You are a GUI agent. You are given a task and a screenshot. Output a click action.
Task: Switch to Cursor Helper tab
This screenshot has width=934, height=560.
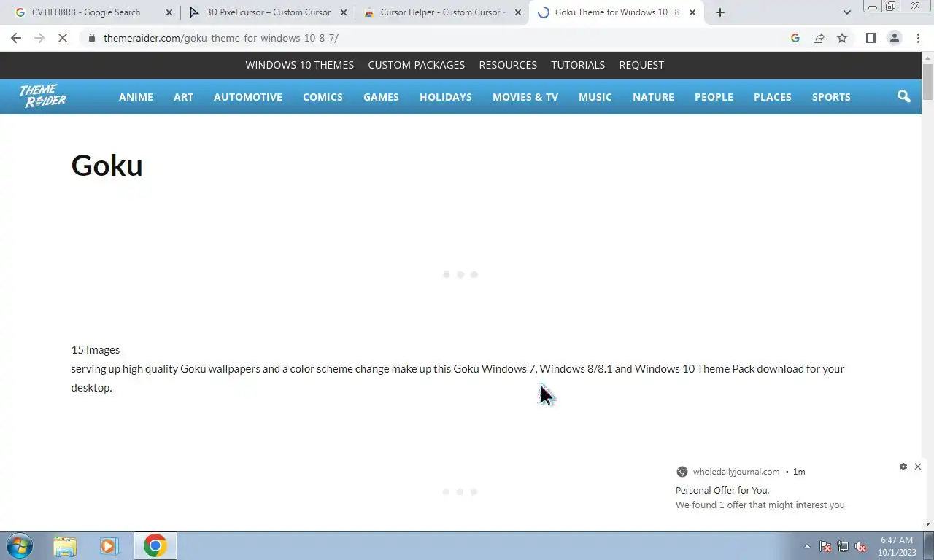(435, 12)
